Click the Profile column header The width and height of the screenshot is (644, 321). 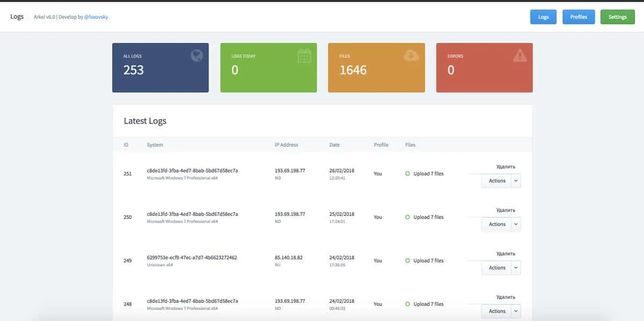(x=381, y=145)
